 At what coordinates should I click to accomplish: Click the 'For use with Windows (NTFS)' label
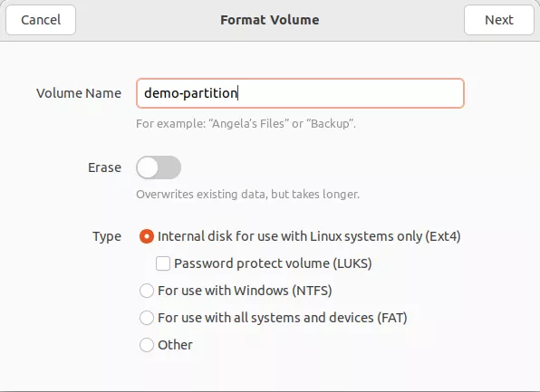pos(245,291)
